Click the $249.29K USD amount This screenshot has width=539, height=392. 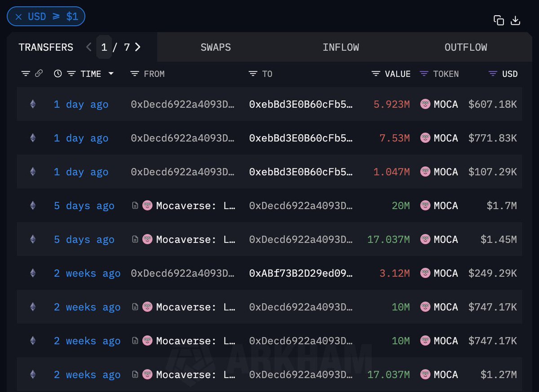click(x=493, y=273)
